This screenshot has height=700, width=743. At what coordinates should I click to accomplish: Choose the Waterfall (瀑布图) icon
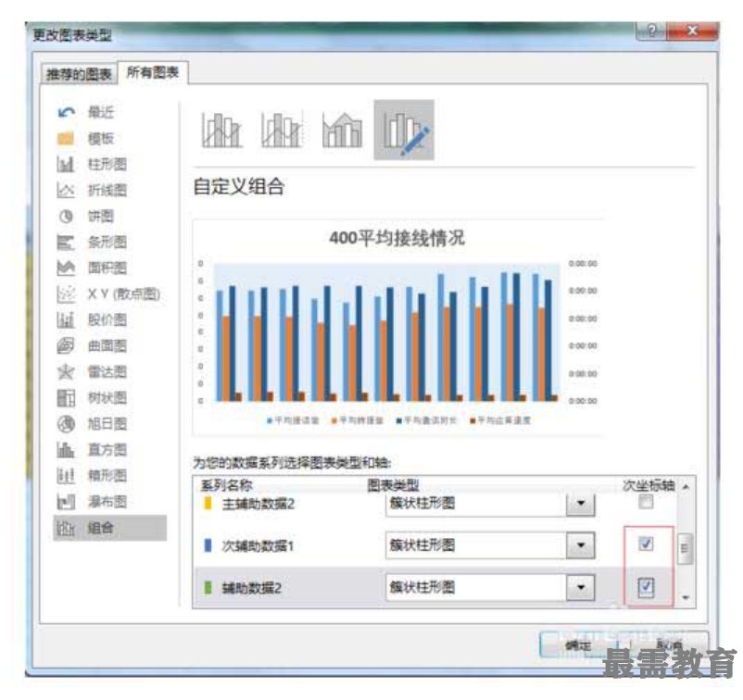coord(66,502)
